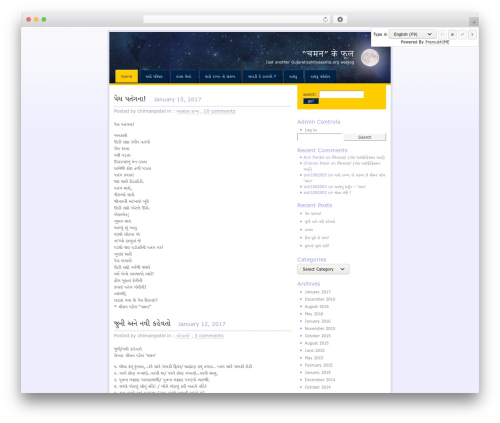This screenshot has height=423, width=500.
Task: Open the blog title link in header banner
Action: coord(328,54)
